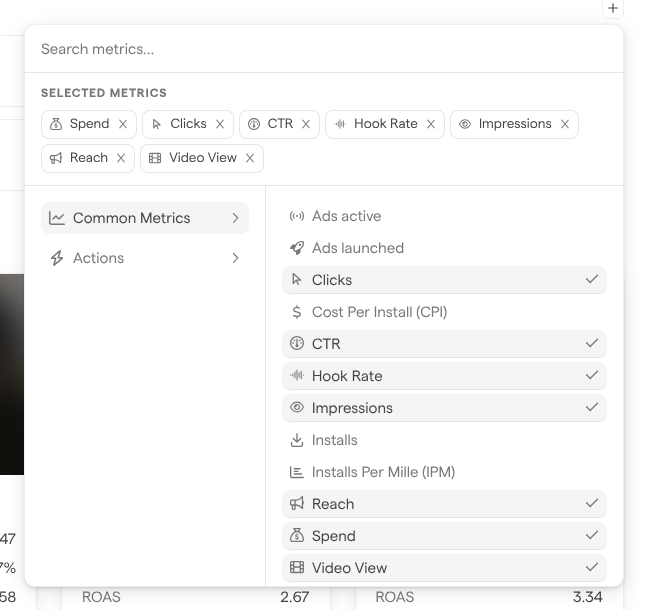This screenshot has width=648, height=610.
Task: Click the waveform icon in Hook Rate row
Action: point(297,375)
